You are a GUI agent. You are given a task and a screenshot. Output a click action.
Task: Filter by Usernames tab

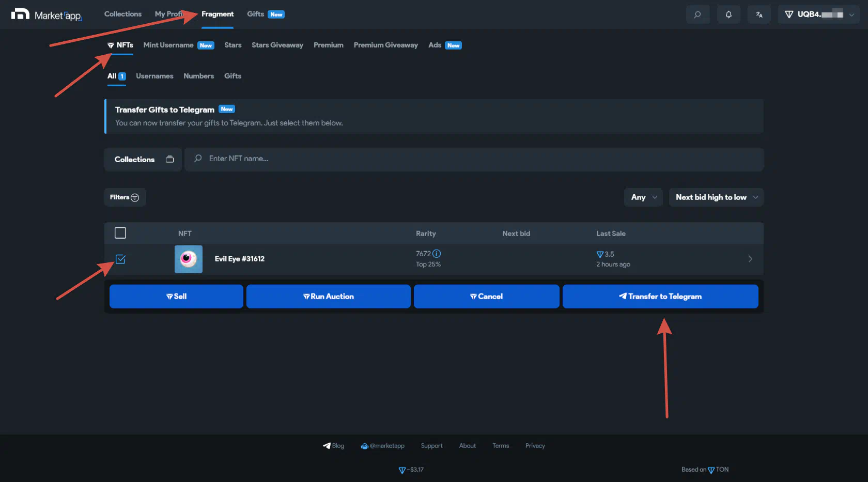pyautogui.click(x=154, y=76)
